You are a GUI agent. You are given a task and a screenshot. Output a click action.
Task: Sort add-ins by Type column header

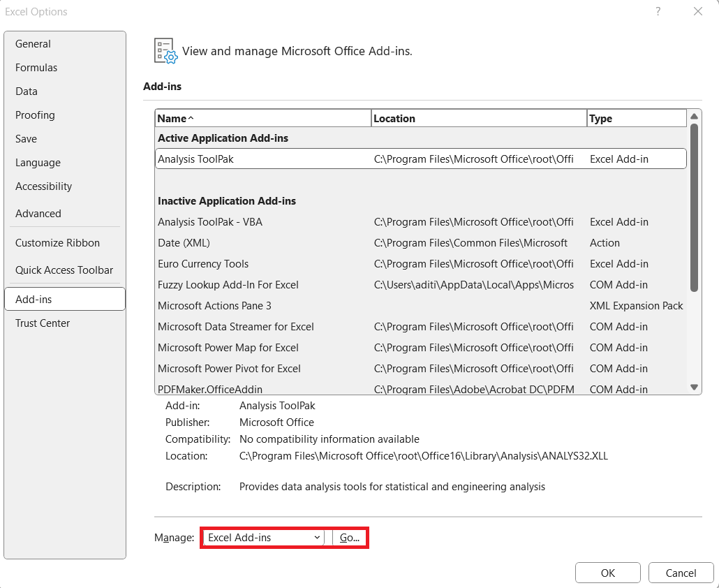pos(637,118)
